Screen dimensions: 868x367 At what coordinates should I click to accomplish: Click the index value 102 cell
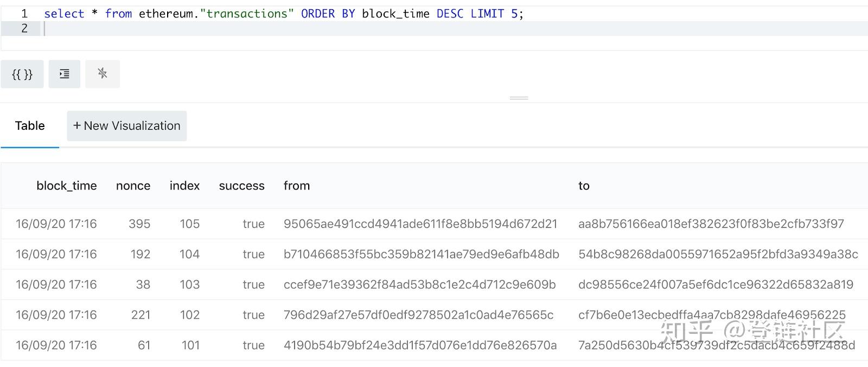pos(189,315)
